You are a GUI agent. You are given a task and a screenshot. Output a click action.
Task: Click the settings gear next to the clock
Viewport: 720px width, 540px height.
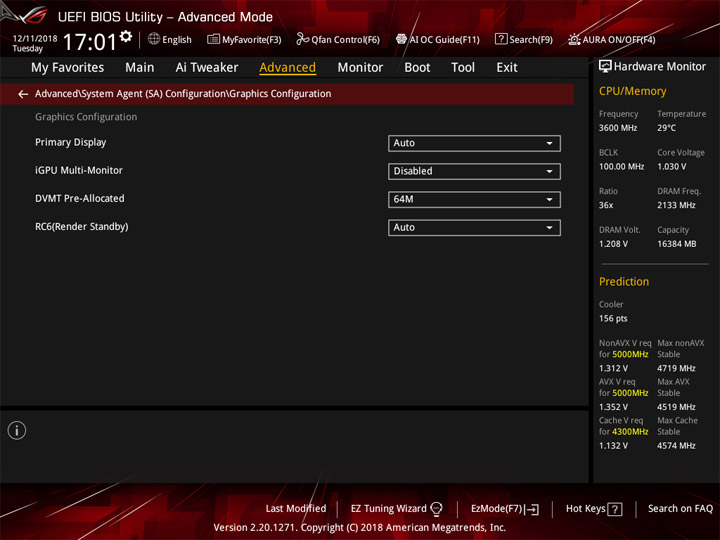point(126,36)
